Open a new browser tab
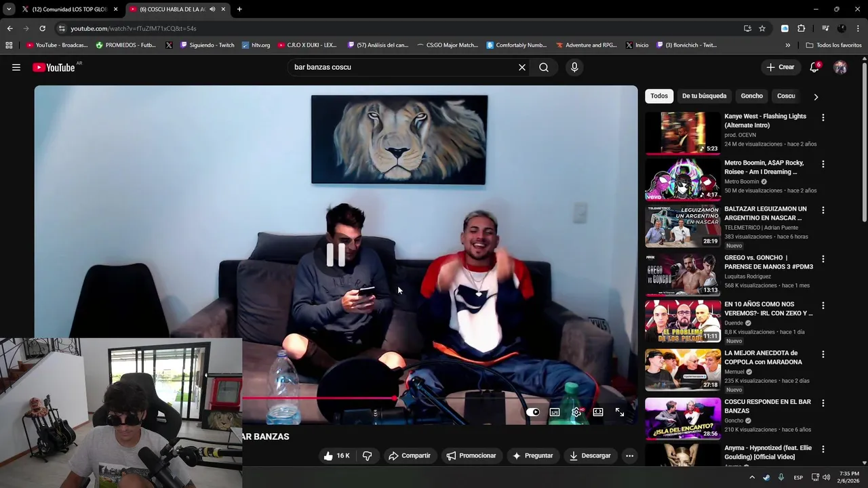Image resolution: width=868 pixels, height=488 pixels. pos(239,9)
